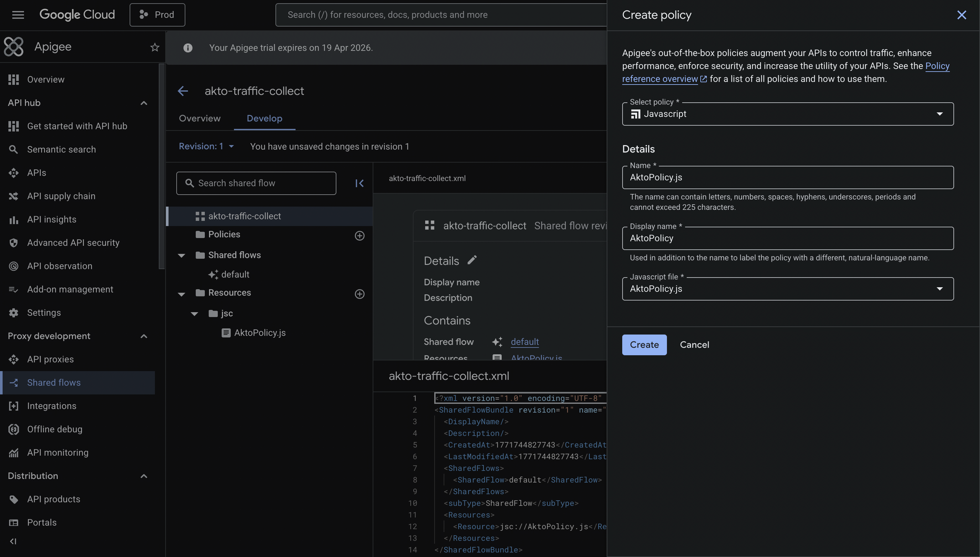Screen dimensions: 980x557
Task: Collapse the shared flow file panel
Action: click(359, 183)
